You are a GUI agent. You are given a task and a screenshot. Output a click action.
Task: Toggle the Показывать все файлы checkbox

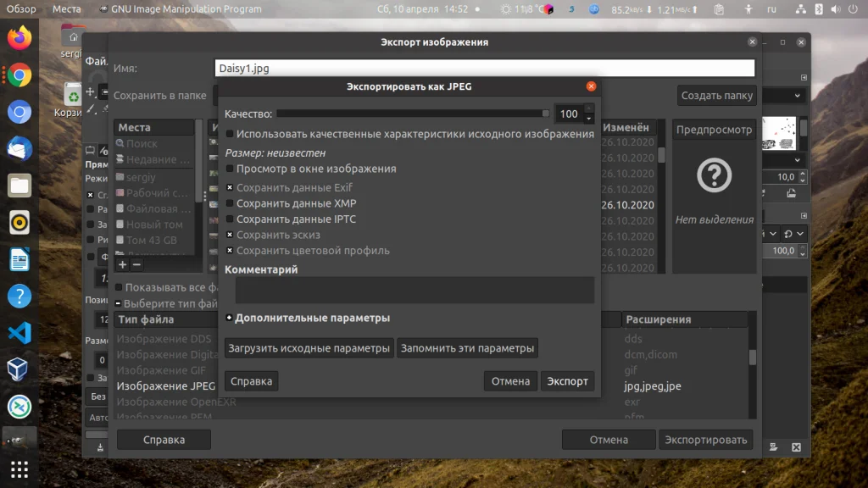tap(119, 287)
